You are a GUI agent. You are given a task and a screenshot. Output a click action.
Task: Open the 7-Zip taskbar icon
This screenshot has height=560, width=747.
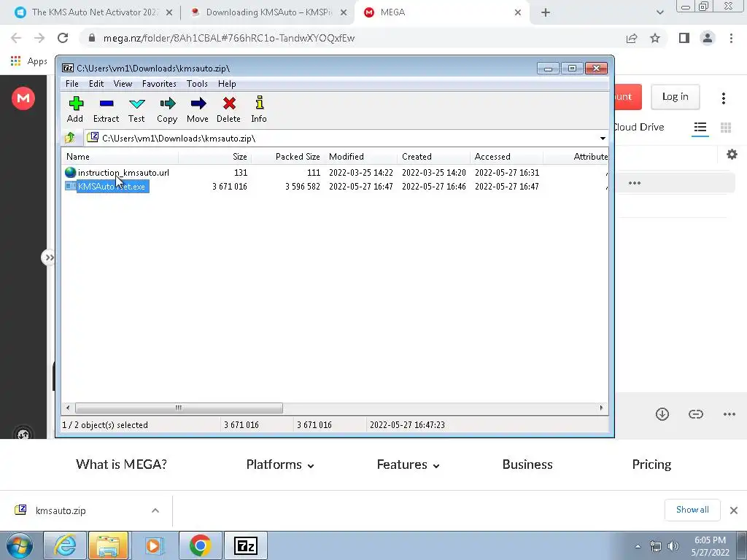pos(245,545)
